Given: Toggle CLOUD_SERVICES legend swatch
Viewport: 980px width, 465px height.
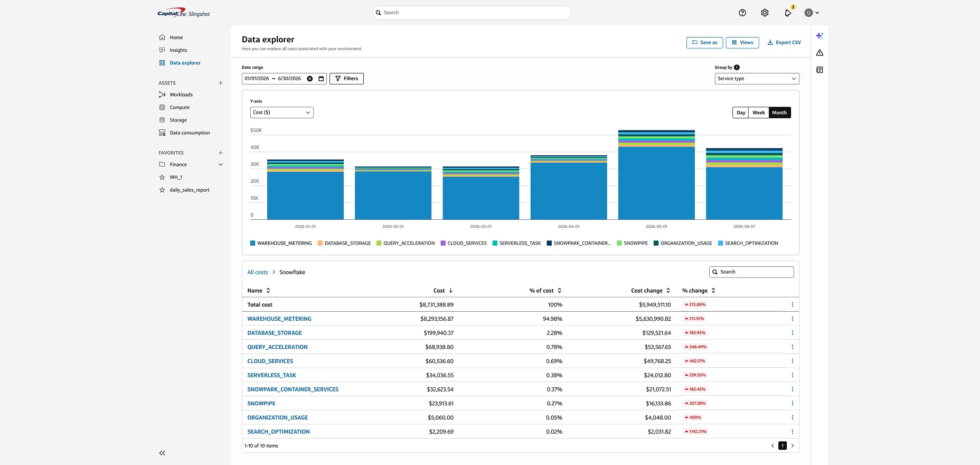Looking at the screenshot, I should coord(443,243).
